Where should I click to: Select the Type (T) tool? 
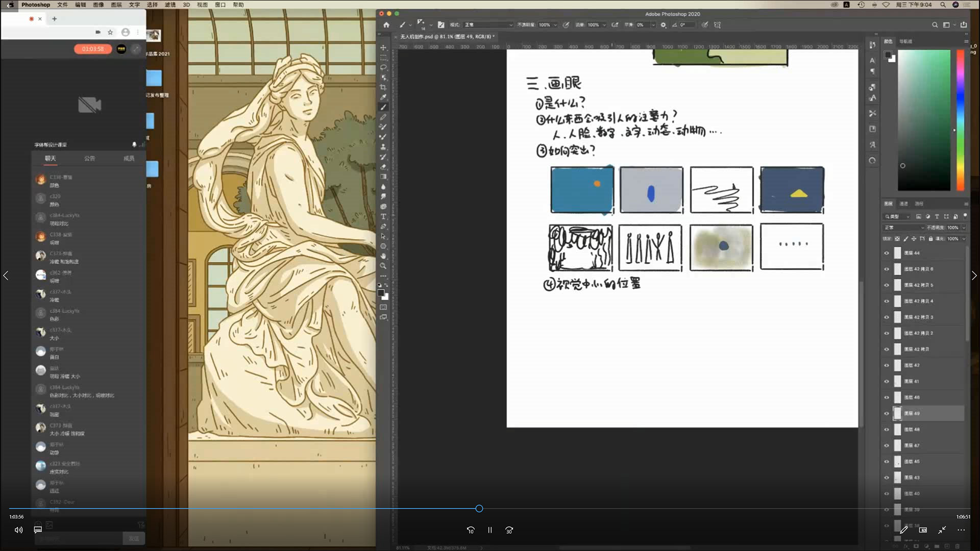(x=383, y=216)
